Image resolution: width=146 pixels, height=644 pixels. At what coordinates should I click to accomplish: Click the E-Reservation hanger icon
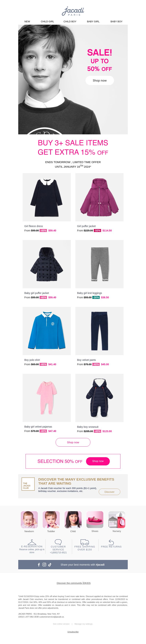(x=32, y=542)
